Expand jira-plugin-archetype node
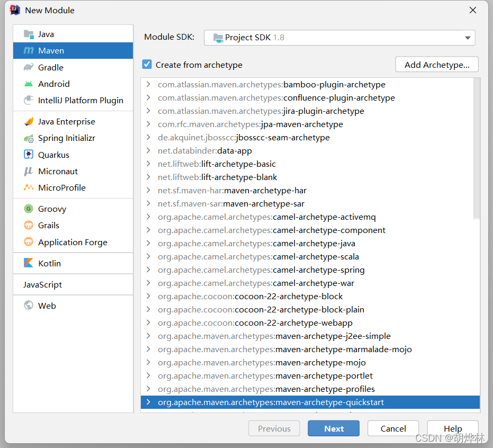 148,111
